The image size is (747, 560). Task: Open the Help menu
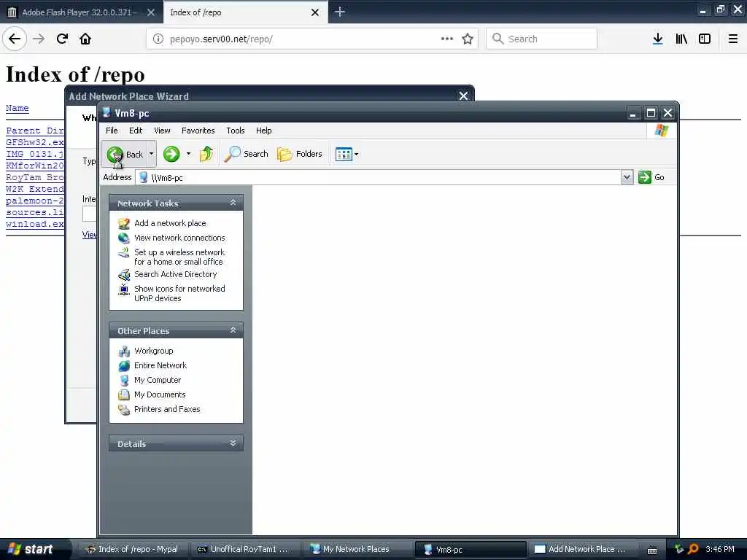pos(263,131)
